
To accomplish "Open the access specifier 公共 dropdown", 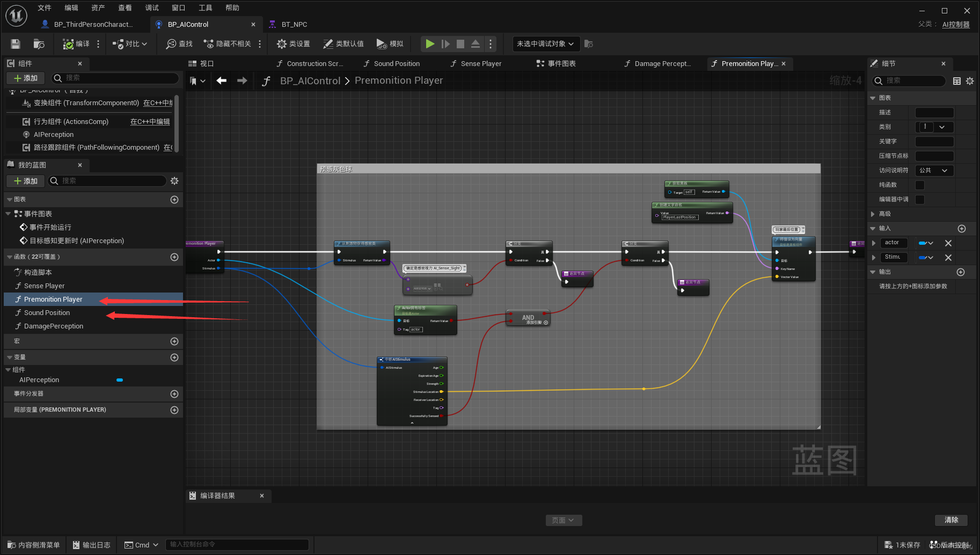I will pyautogui.click(x=934, y=171).
